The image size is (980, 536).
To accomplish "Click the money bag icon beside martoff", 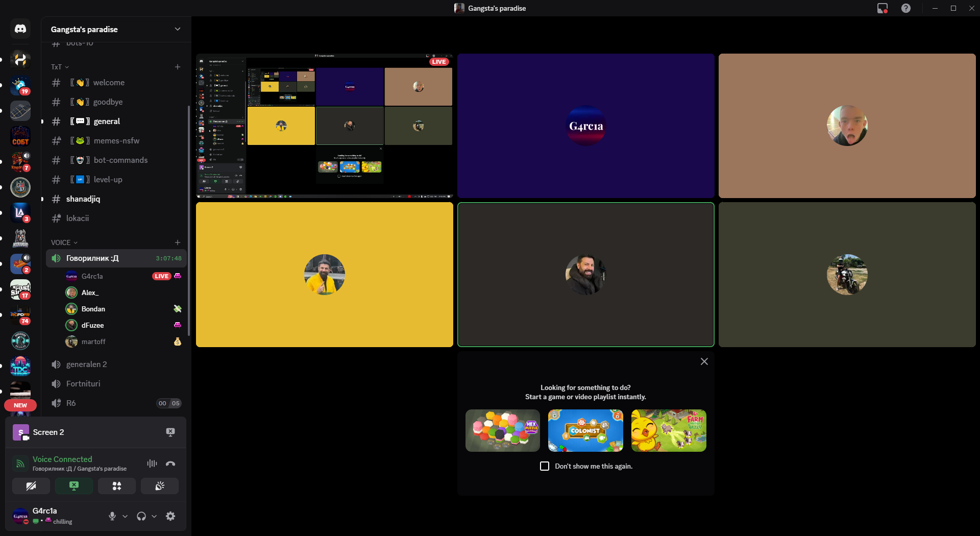I will 178,342.
